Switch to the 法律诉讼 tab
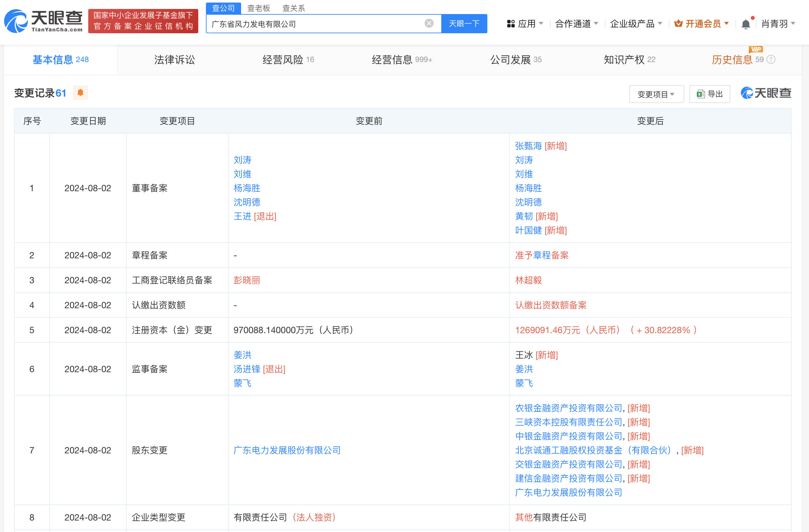 (174, 60)
